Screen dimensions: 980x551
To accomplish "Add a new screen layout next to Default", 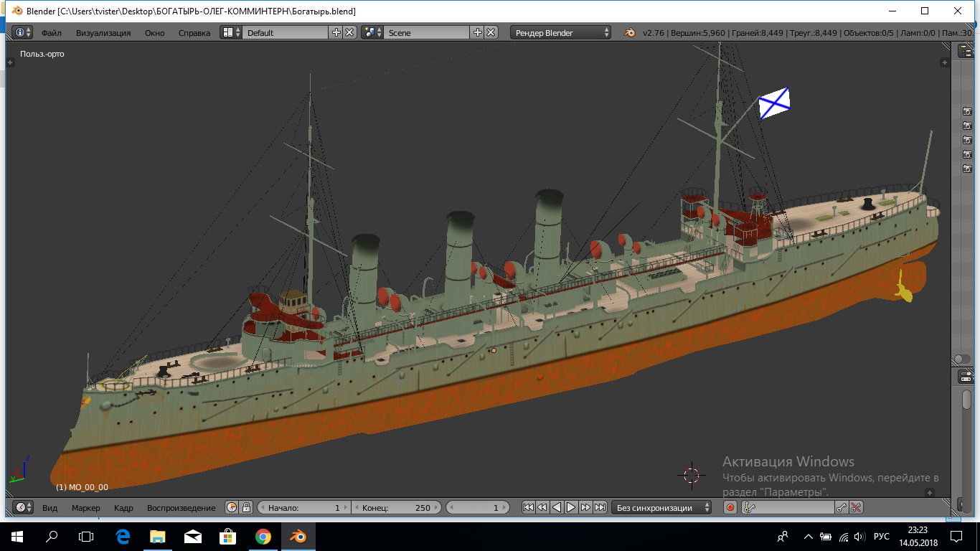I will [x=336, y=32].
